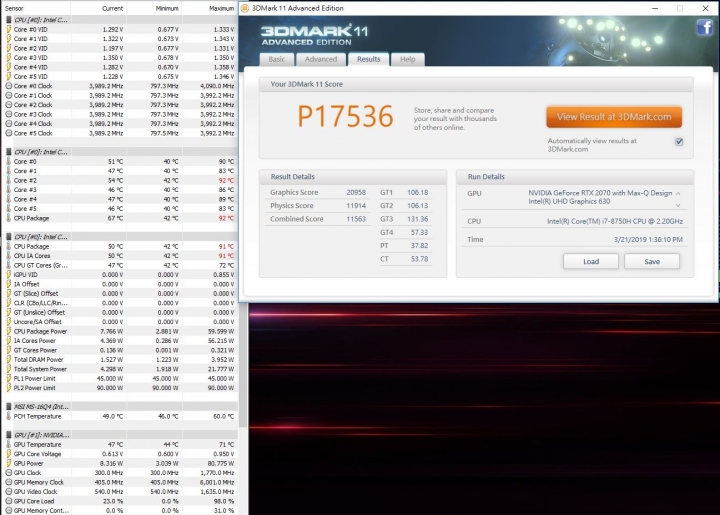This screenshot has width=720, height=515.
Task: Click the Maximum column header
Action: 210,8
